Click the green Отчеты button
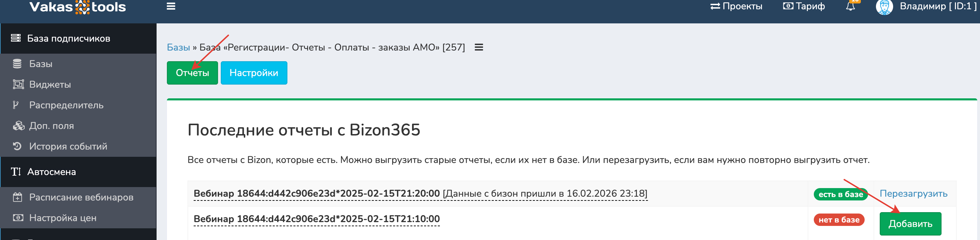Image resolution: width=980 pixels, height=240 pixels. tap(192, 73)
